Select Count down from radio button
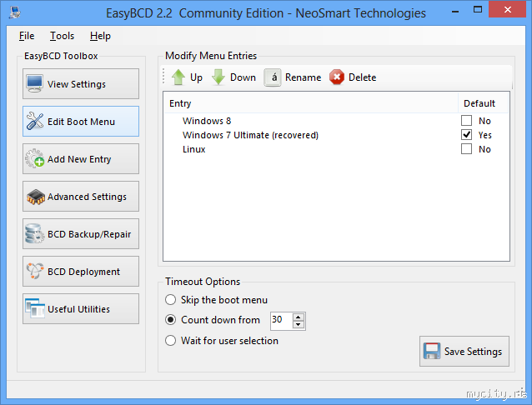Viewport: 532px width, 405px height. 170,320
